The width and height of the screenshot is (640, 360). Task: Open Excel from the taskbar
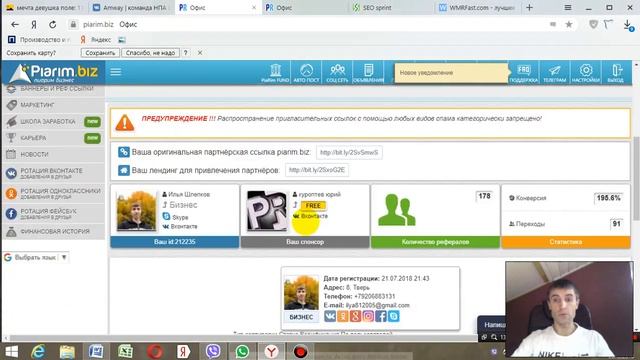(x=125, y=351)
